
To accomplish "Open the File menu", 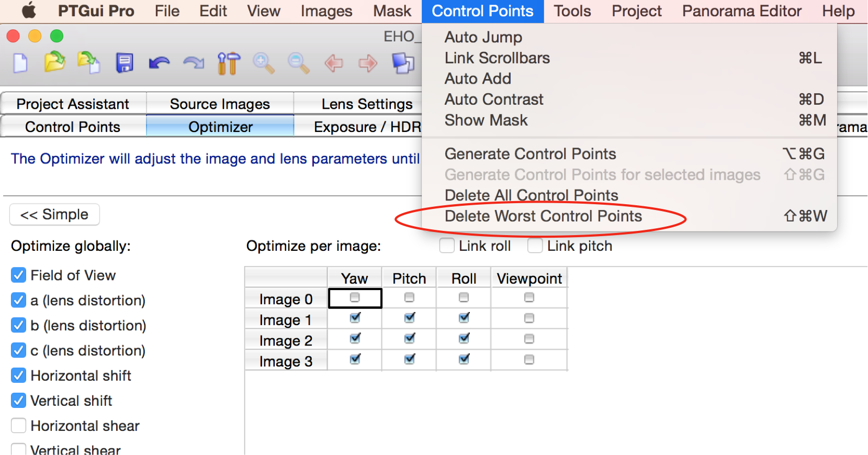I will point(167,11).
